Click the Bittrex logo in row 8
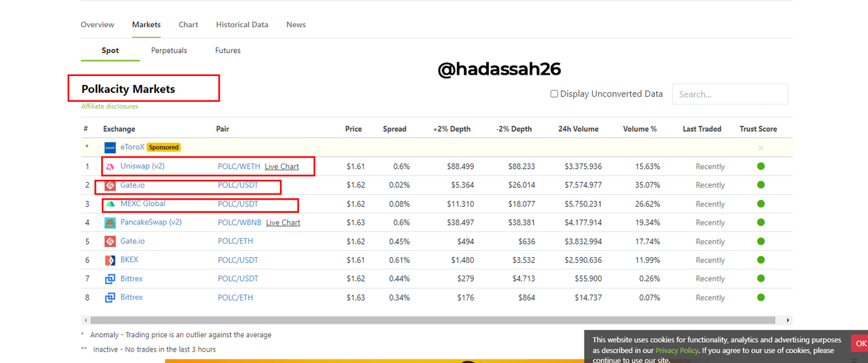Viewport: 868px width, 363px height. click(x=110, y=297)
